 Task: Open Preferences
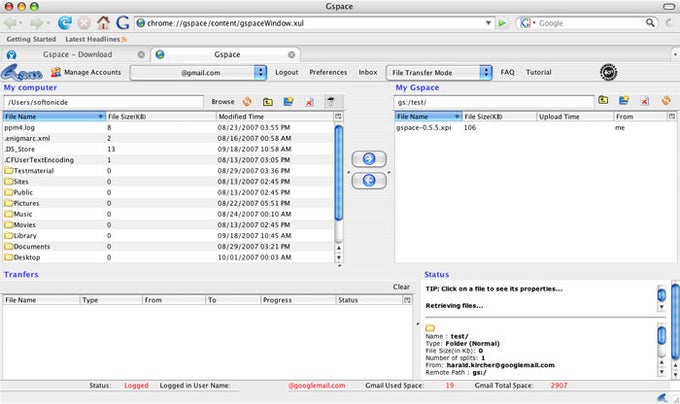coord(328,72)
